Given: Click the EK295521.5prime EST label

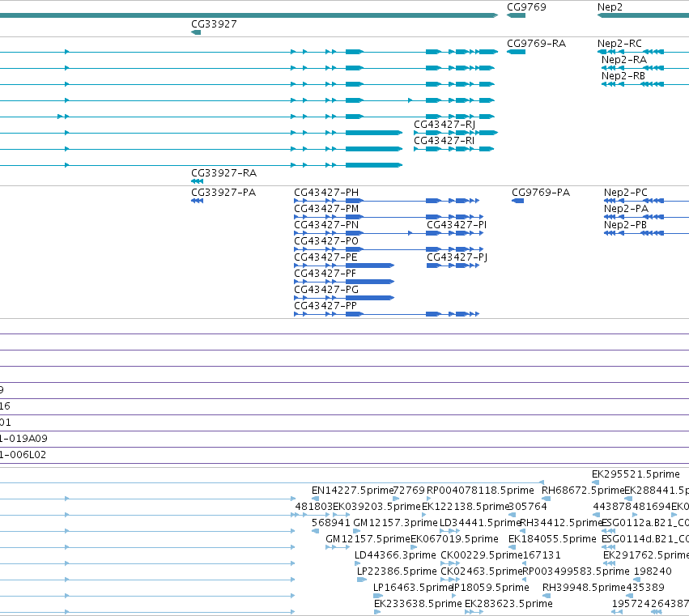Looking at the screenshot, I should [x=636, y=474].
